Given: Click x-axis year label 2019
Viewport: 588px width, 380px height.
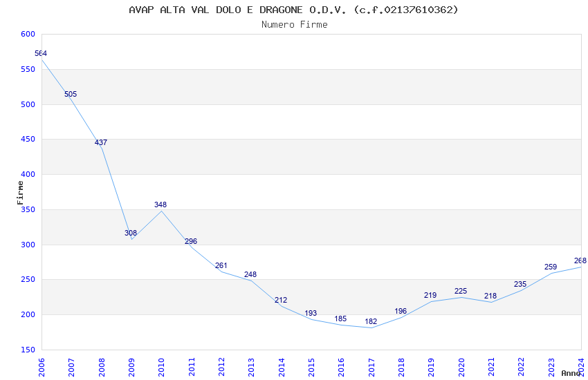Looking at the screenshot, I should [x=431, y=368].
